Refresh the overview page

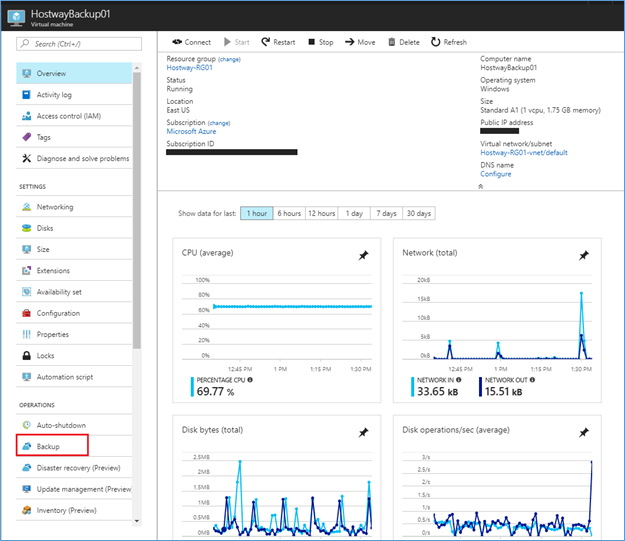(x=448, y=42)
